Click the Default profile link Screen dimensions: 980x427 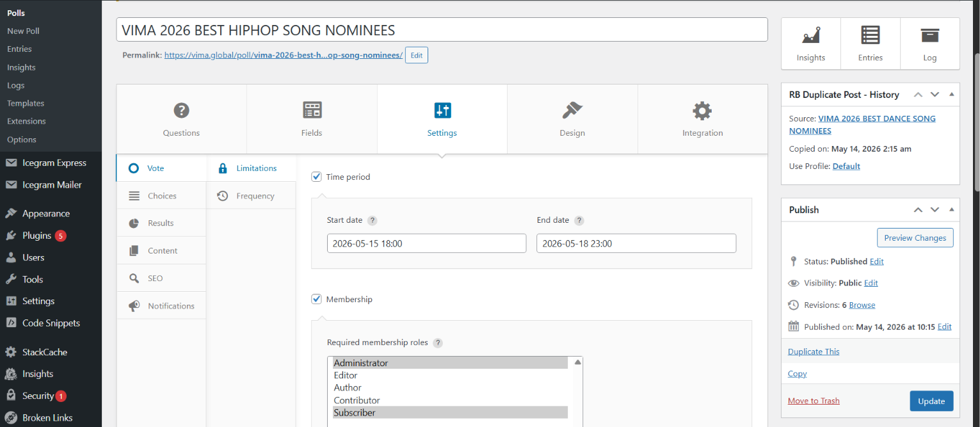tap(846, 166)
